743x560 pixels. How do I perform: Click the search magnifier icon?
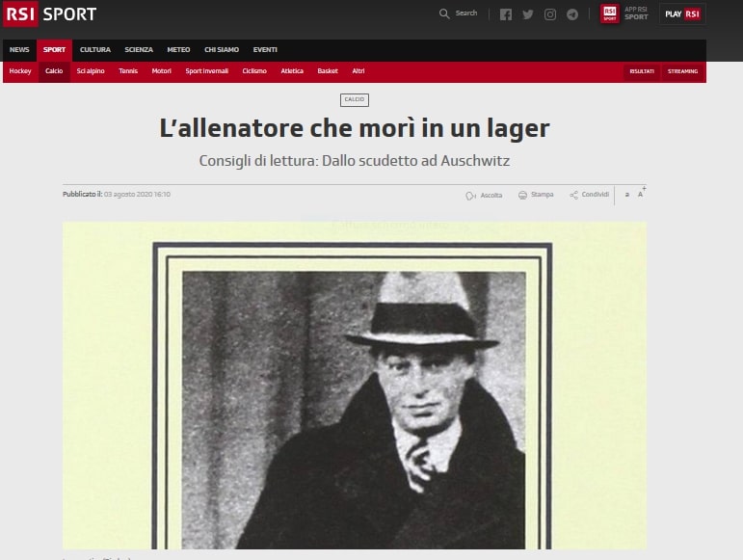pyautogui.click(x=444, y=13)
